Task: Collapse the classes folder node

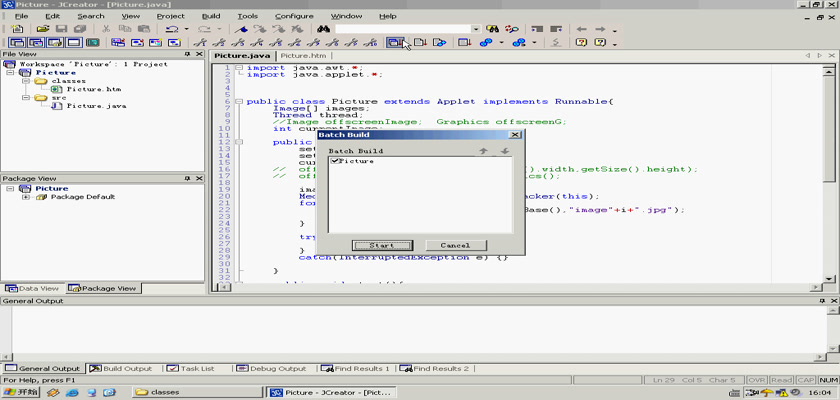Action: (x=25, y=81)
